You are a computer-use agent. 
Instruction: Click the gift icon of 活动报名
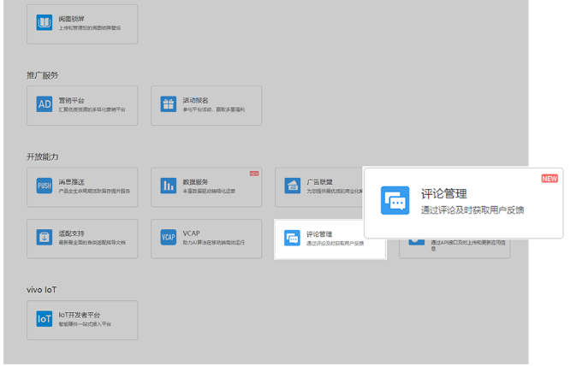click(169, 104)
